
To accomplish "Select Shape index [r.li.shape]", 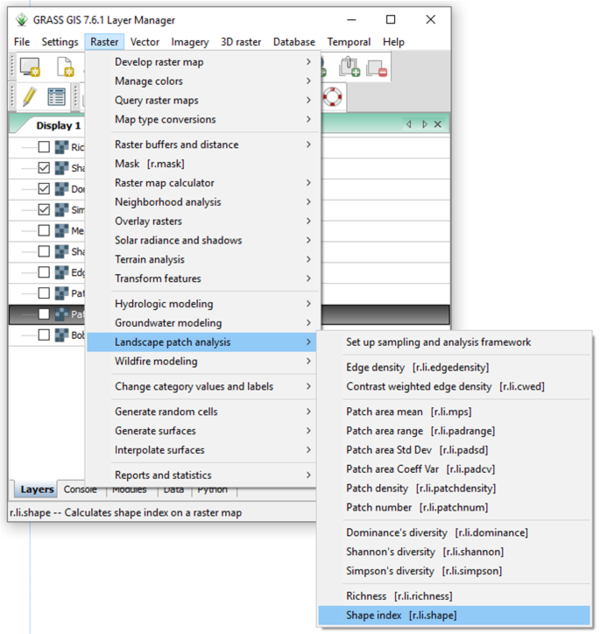I will (x=454, y=615).
